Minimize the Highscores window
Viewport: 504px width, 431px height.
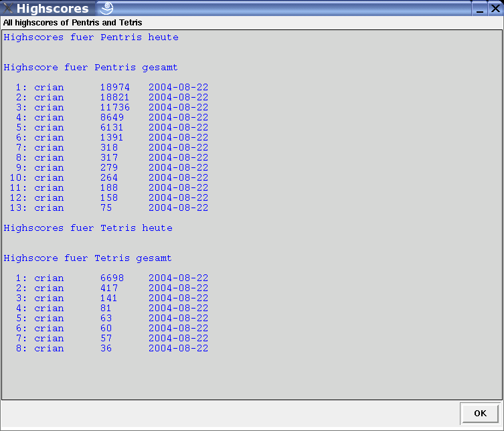pyautogui.click(x=480, y=8)
